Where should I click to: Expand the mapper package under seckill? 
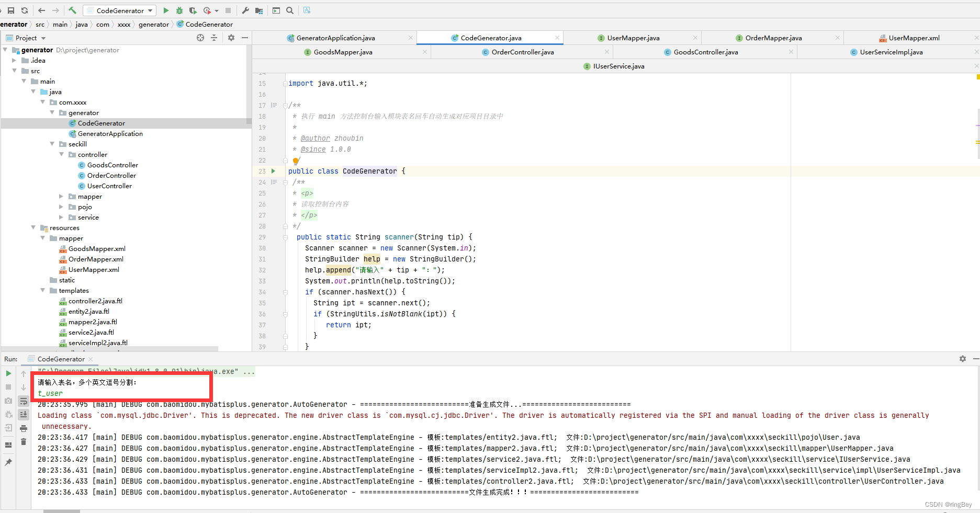tap(61, 197)
